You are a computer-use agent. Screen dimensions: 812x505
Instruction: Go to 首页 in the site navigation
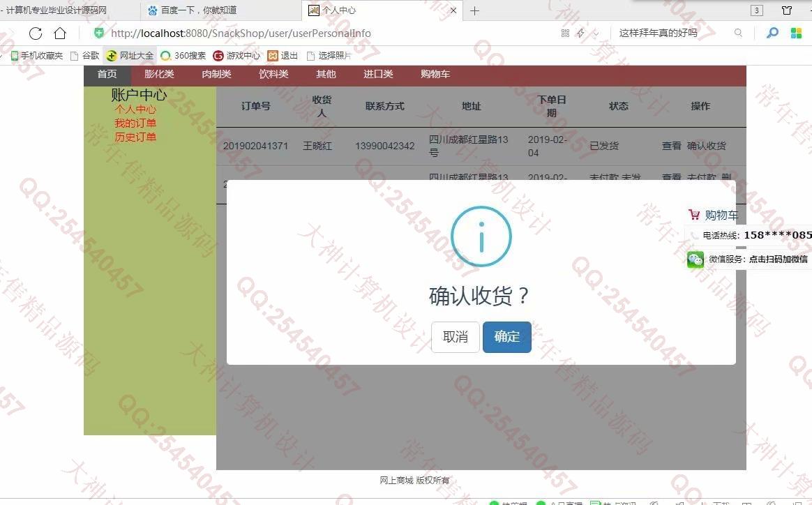point(107,74)
